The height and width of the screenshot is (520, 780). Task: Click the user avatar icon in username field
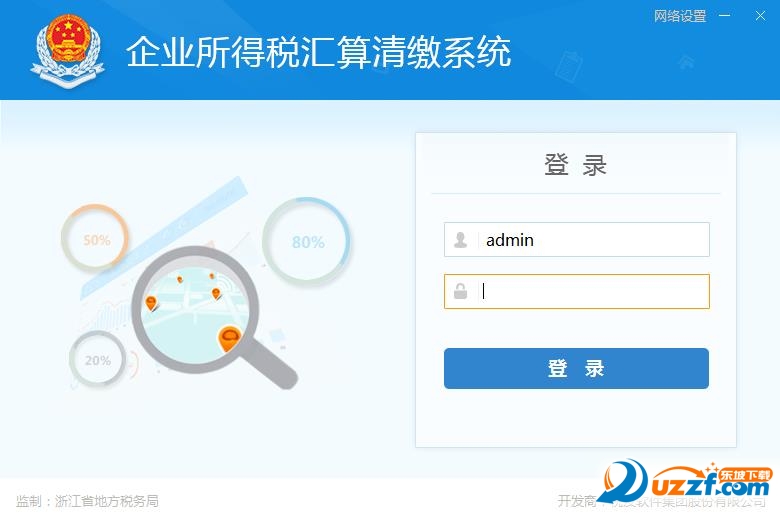click(x=461, y=240)
